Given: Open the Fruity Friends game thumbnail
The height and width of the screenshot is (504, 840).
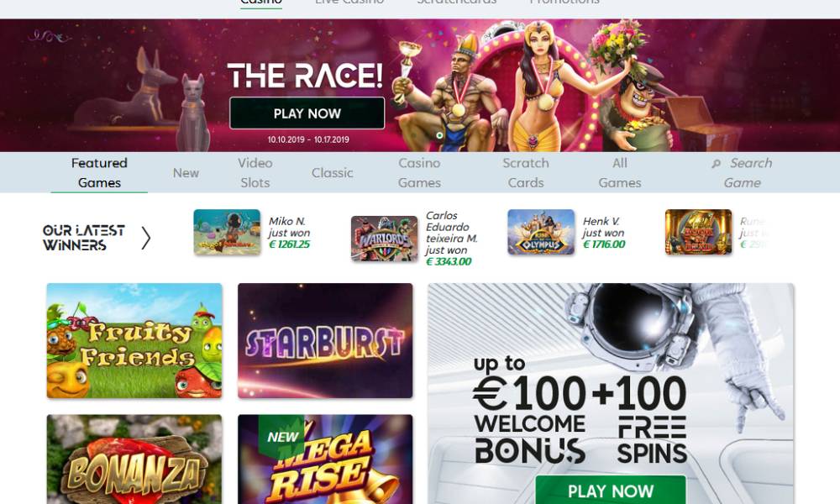Looking at the screenshot, I should (134, 341).
